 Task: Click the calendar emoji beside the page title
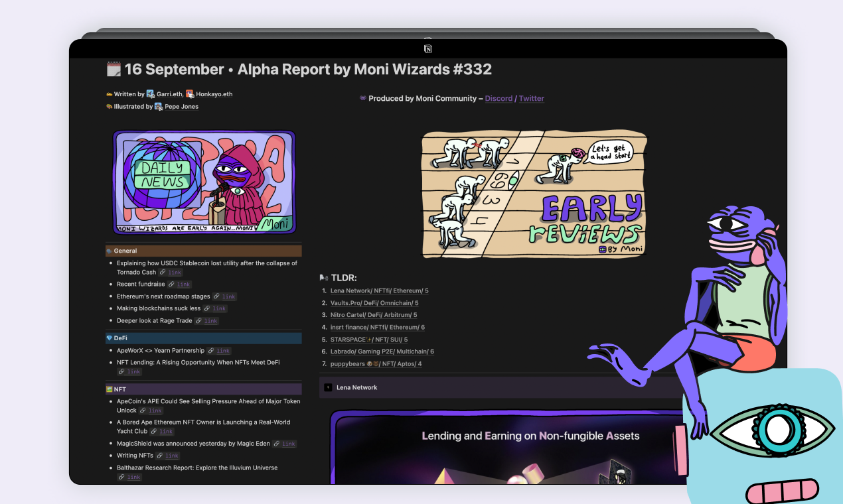(113, 69)
